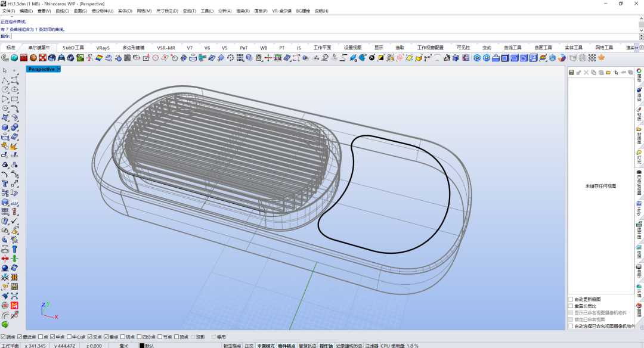Click the folder icon in named views panel

click(608, 73)
